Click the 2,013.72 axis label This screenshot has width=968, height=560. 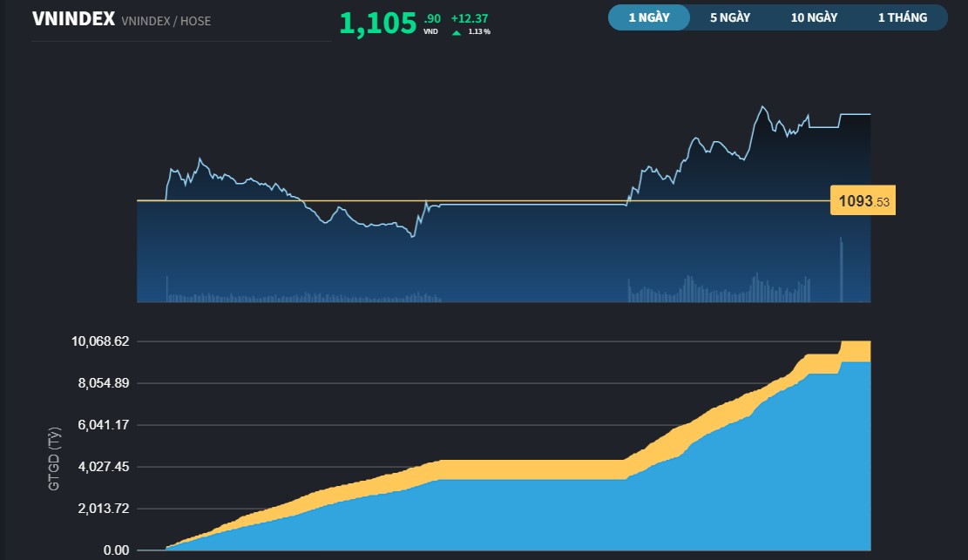click(x=103, y=509)
